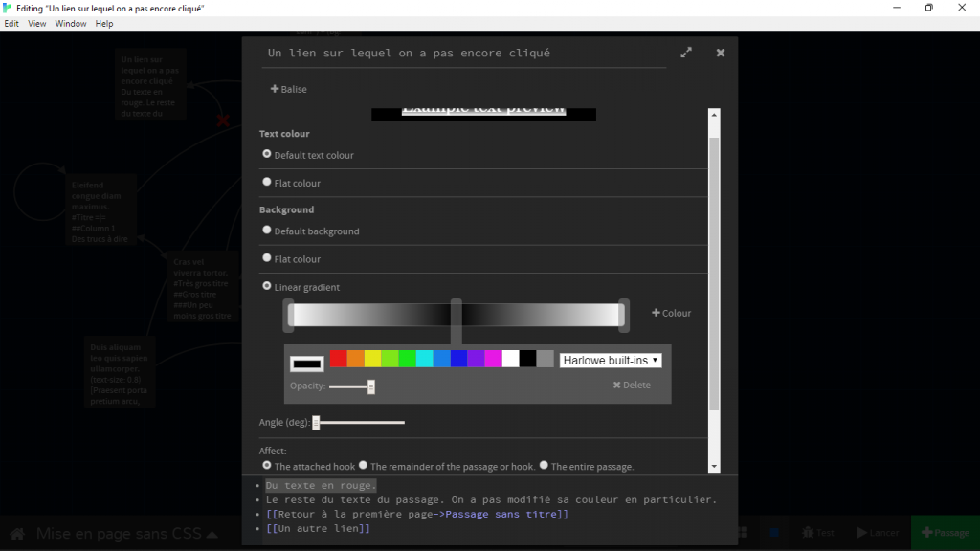This screenshot has height=551, width=980.
Task: Click the styling panel scrollbar thumb
Action: pos(714,274)
